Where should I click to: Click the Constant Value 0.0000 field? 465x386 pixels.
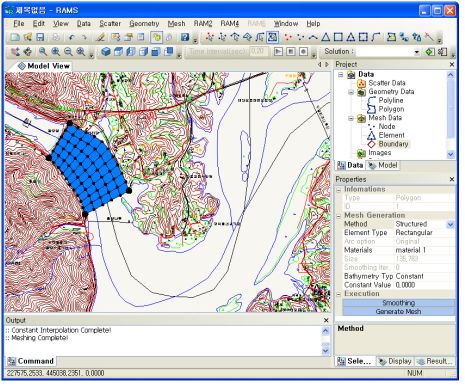tap(424, 285)
